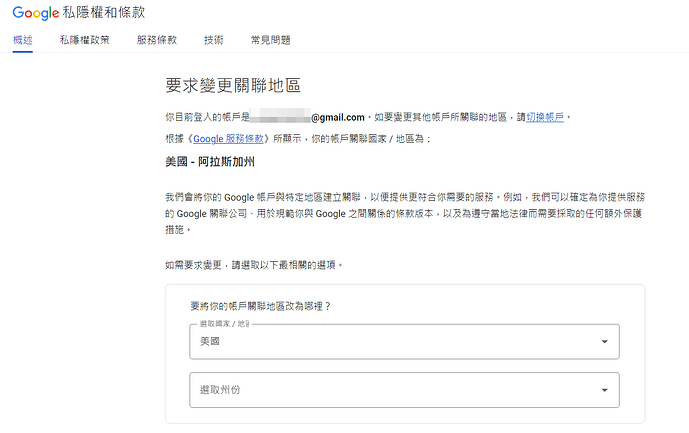Click the 美國 - 阿拉斯加州 region text
The image size is (689, 433).
tap(210, 162)
